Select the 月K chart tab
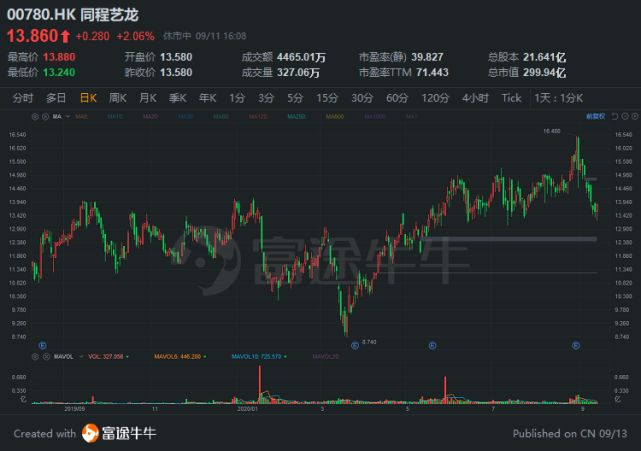 148,98
